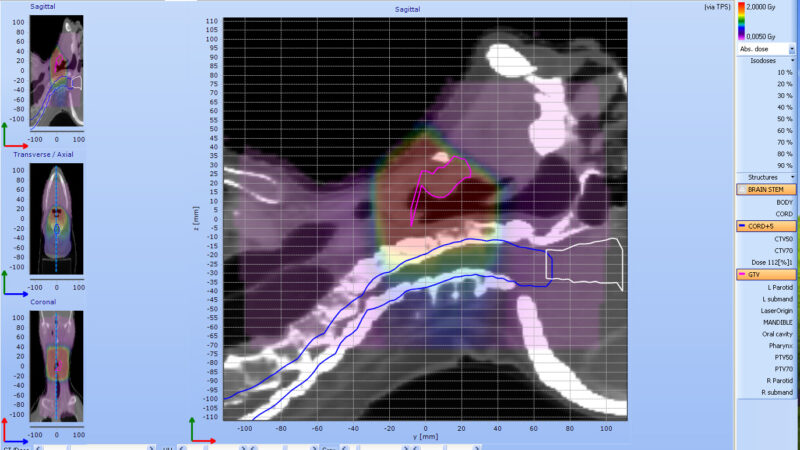The image size is (800, 450).
Task: Collapse the Structures section
Action: [x=793, y=177]
